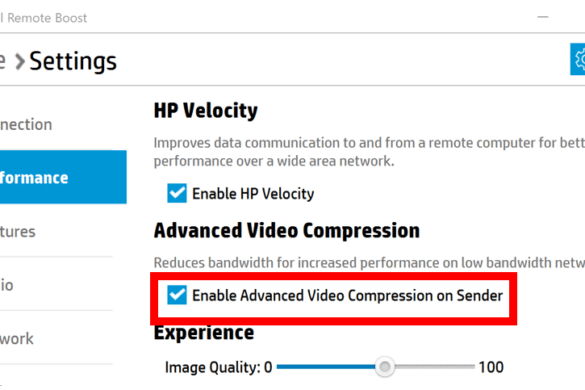The height and width of the screenshot is (390, 585).
Task: Go back via the parent breadcrumb item
Action: coord(3,62)
